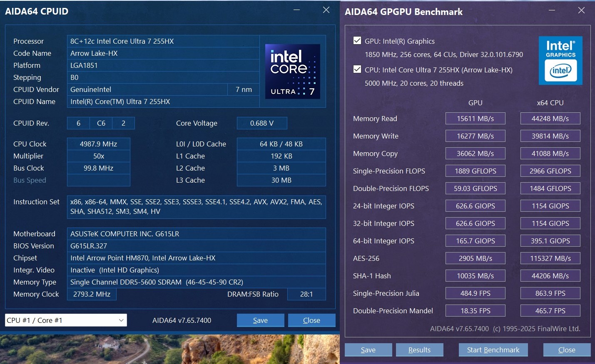The height and width of the screenshot is (364, 595).
Task: Click the x64 CPU AES-256 result 115327 MB/s
Action: pyautogui.click(x=550, y=258)
